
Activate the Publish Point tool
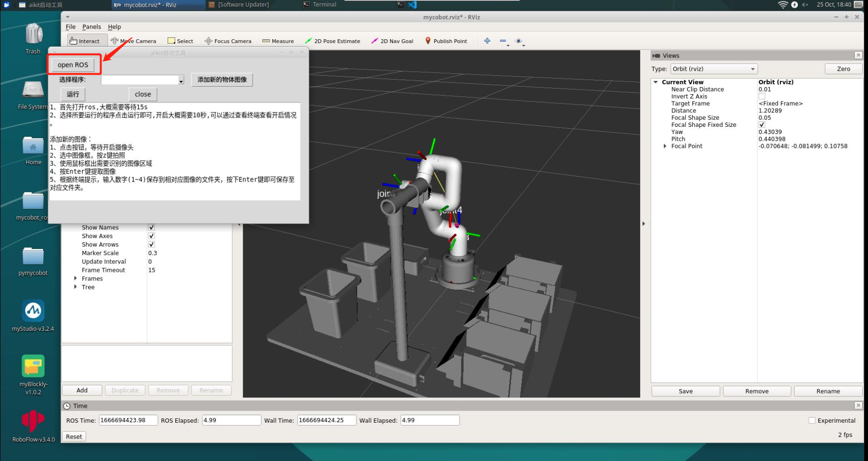pos(446,41)
